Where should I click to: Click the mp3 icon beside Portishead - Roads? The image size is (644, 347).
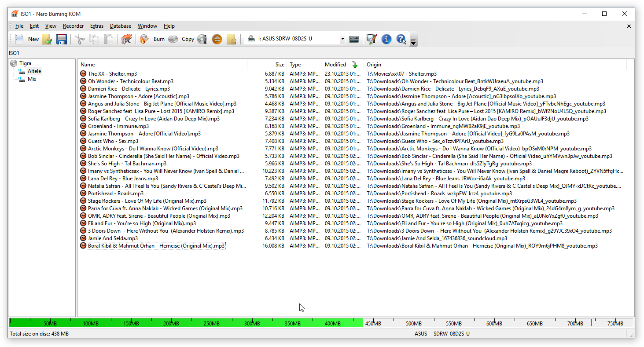pyautogui.click(x=83, y=194)
